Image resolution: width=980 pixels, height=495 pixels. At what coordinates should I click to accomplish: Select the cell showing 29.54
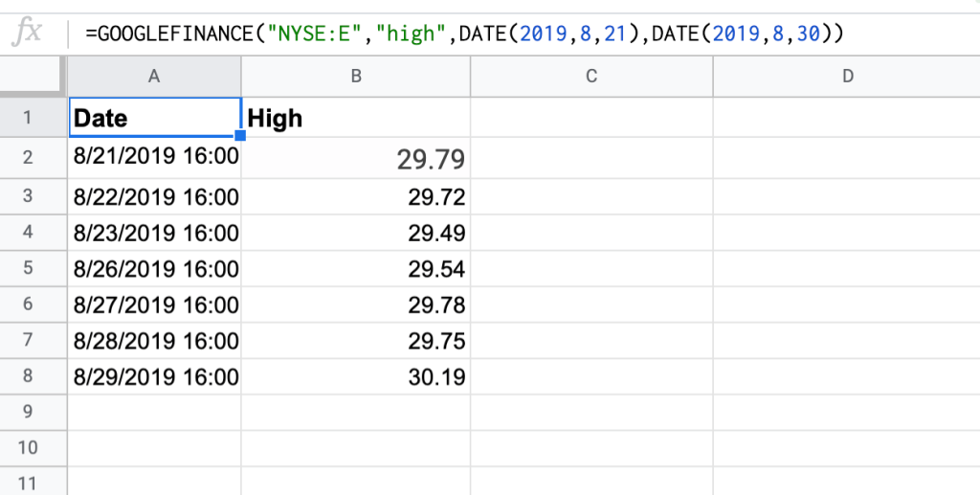pos(355,268)
